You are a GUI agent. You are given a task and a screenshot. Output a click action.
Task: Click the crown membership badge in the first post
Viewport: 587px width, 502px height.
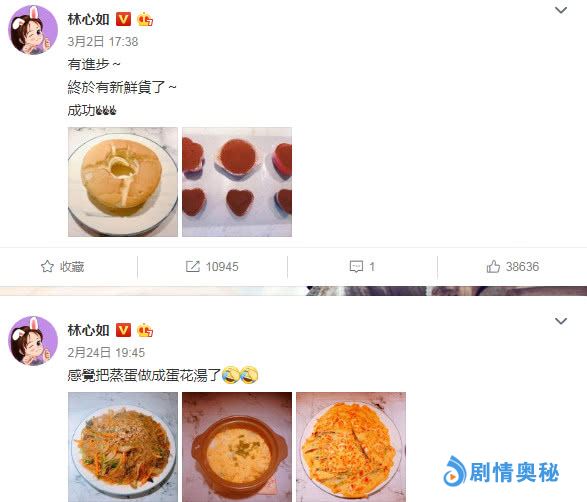point(145,19)
